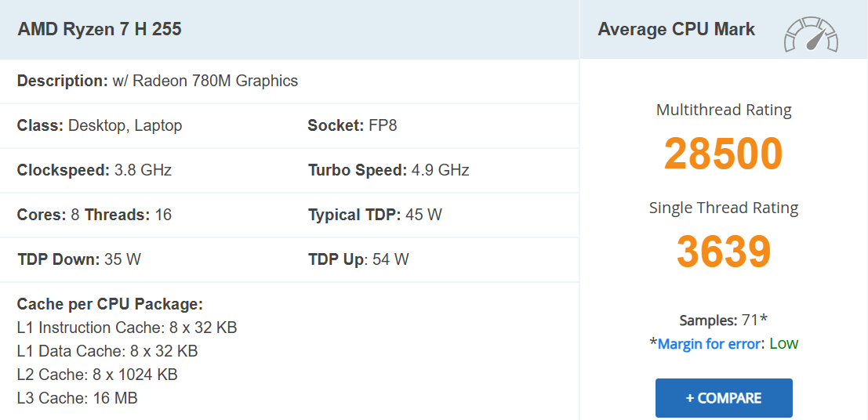Select the Average CPU Mark title

[676, 30]
